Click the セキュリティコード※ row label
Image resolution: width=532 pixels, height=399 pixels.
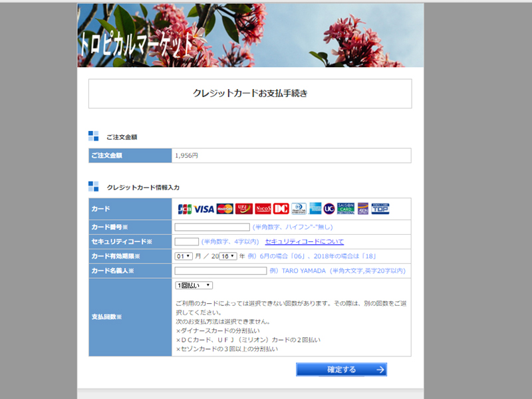coord(122,241)
